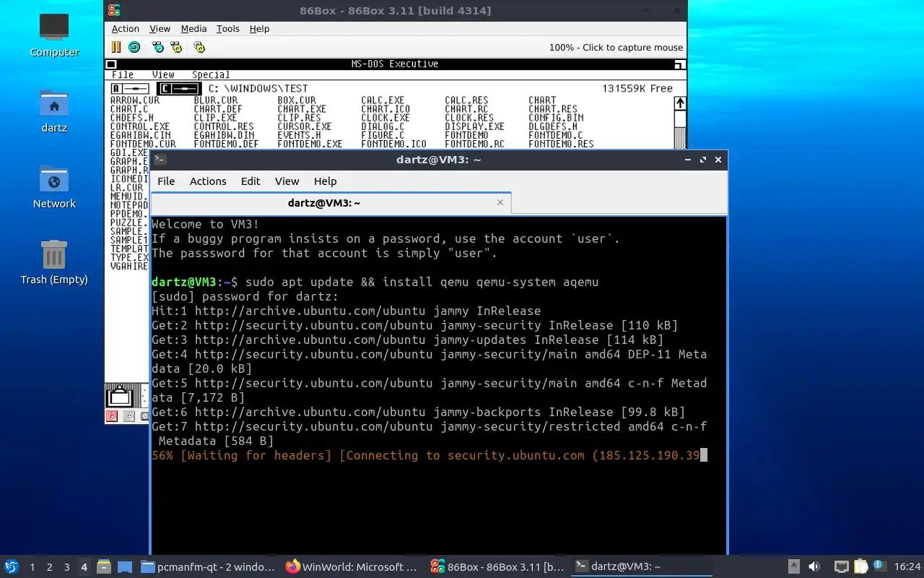The width and height of the screenshot is (924, 578).
Task: Open 86Box Action menu
Action: click(125, 29)
